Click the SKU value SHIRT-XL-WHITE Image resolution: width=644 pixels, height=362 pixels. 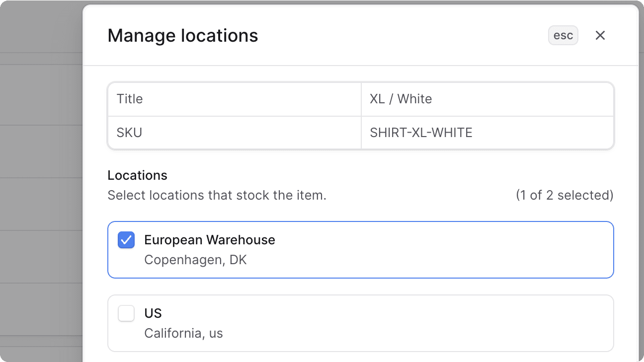[x=421, y=133]
